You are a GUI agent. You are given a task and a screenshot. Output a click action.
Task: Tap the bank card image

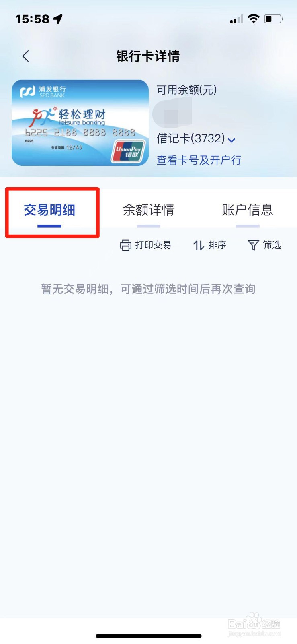click(x=80, y=123)
